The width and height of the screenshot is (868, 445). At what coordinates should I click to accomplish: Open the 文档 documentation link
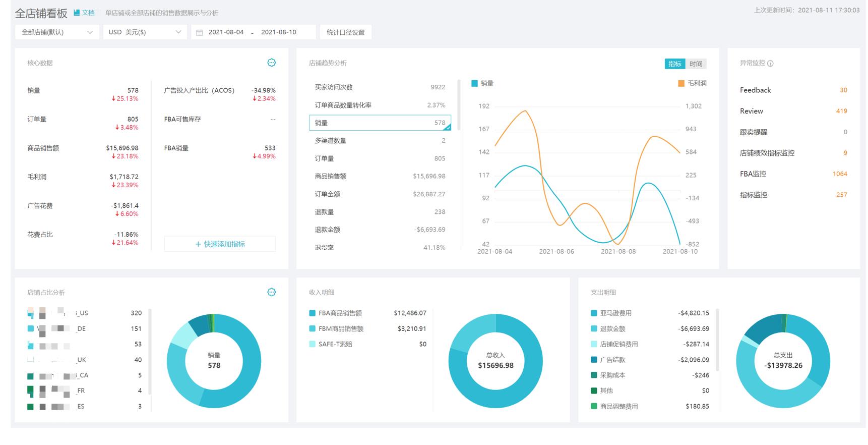tap(88, 13)
